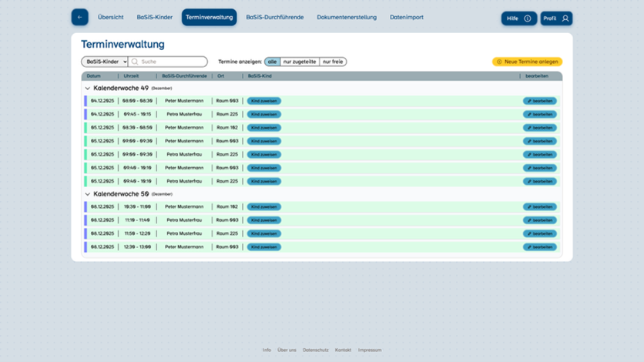Collapse the Kalenderwoche 49 section

(87, 89)
